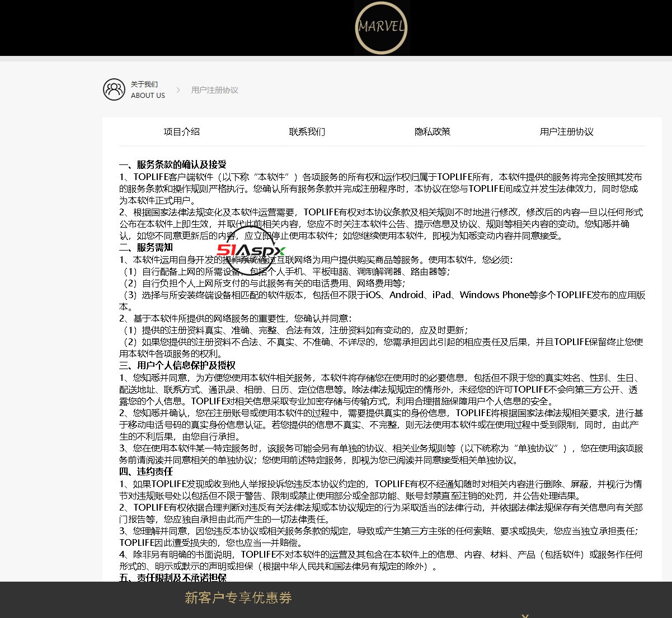Viewport: 672px width, 618px height.
Task: Click the paragraph 4、除非另有明确的书面说明
Action: pyautogui.click(x=381, y=560)
